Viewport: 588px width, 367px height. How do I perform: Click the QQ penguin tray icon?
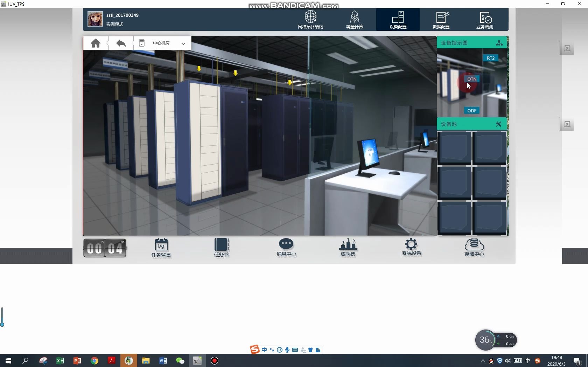point(491,361)
